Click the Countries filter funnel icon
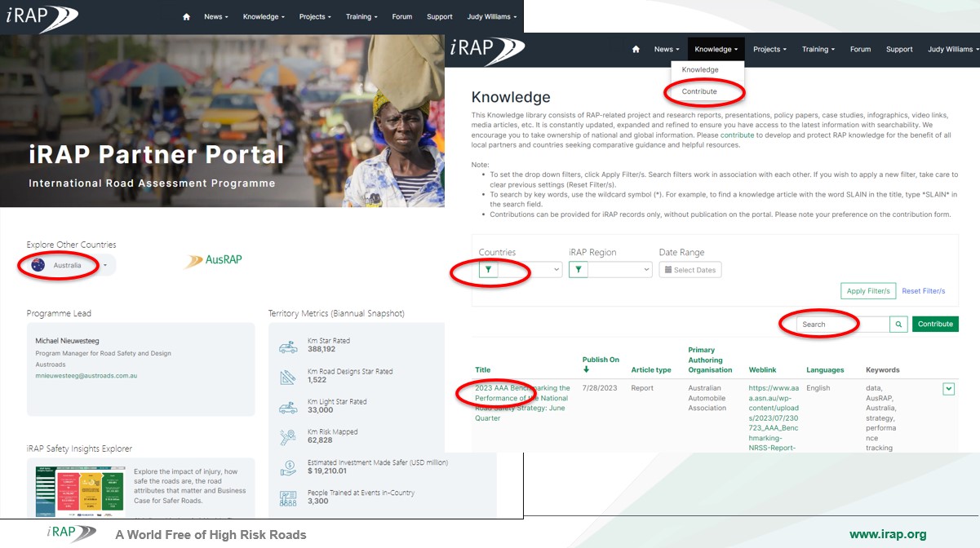 point(488,269)
